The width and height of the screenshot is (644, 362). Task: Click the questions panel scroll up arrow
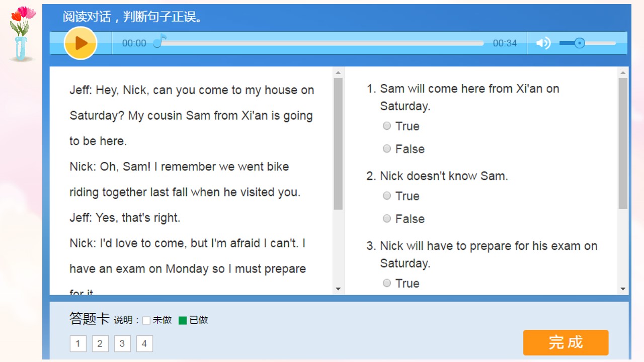pos(623,73)
